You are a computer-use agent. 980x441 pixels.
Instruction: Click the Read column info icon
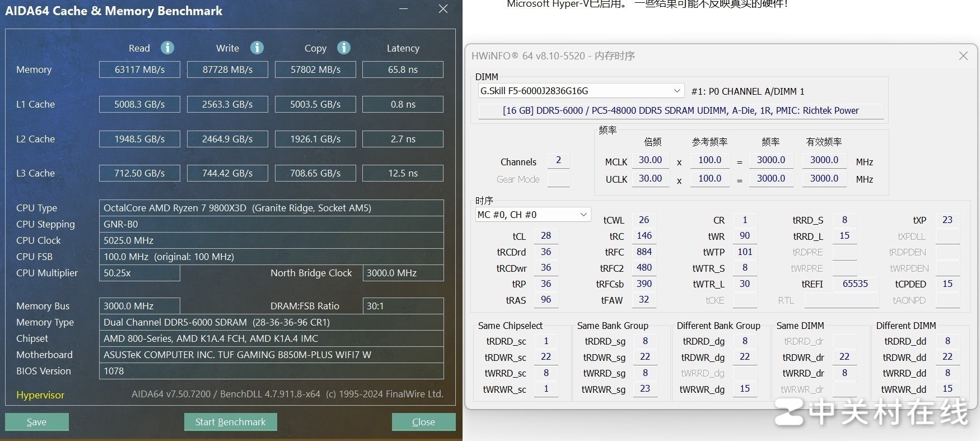point(167,48)
